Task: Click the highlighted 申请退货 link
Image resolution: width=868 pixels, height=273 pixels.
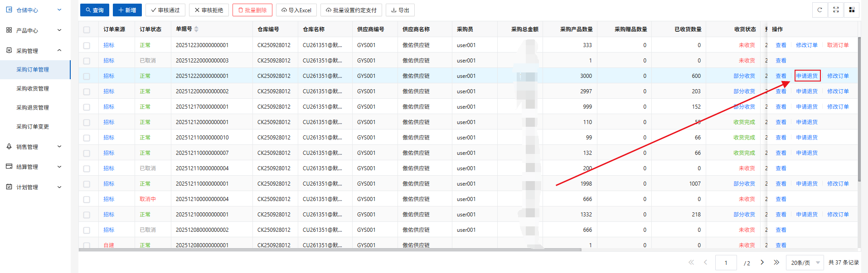Action: pyautogui.click(x=807, y=76)
